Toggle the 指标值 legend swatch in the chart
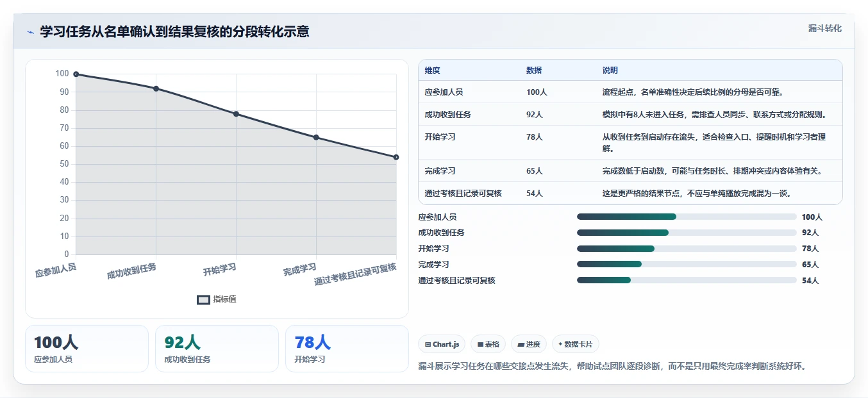Image resolution: width=868 pixels, height=398 pixels. (x=203, y=299)
